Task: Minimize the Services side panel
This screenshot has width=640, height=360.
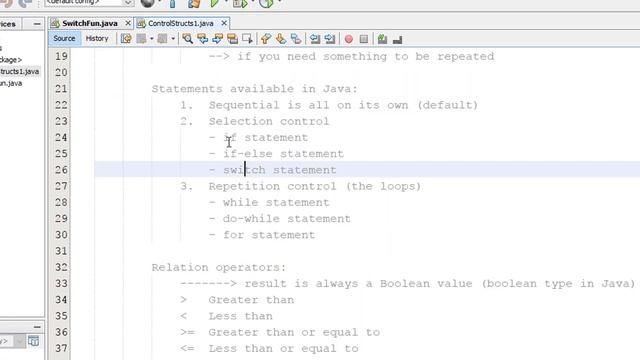Action: point(37,24)
